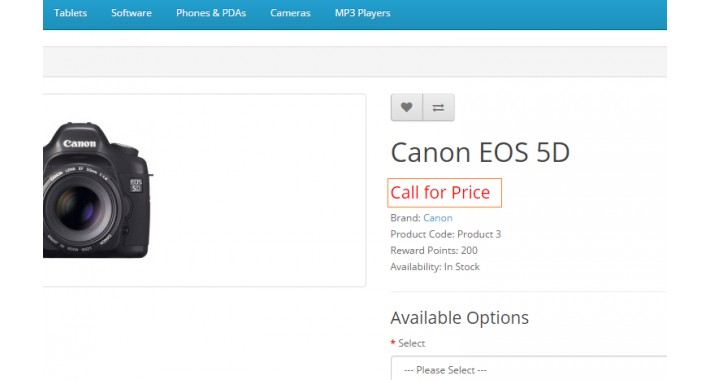Follow the Canon brand link
The image size is (710, 380).
(438, 218)
